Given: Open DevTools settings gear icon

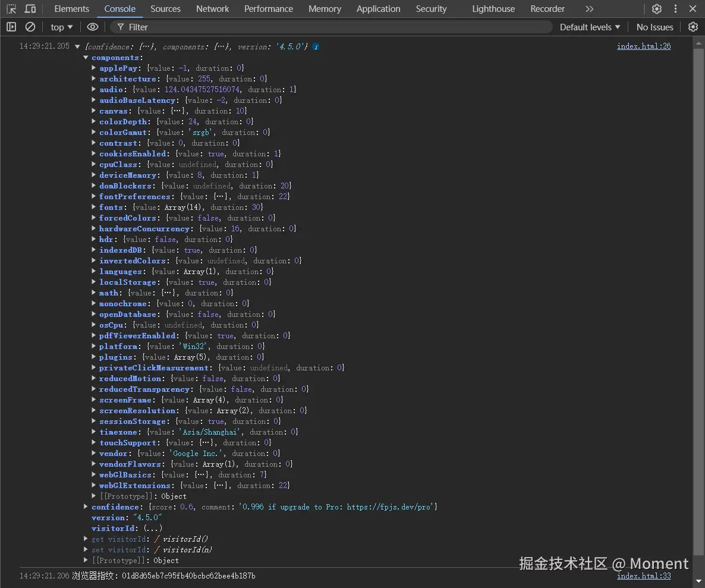Looking at the screenshot, I should click(656, 8).
